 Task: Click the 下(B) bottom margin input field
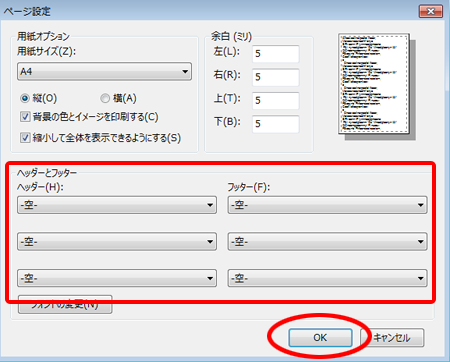[276, 124]
